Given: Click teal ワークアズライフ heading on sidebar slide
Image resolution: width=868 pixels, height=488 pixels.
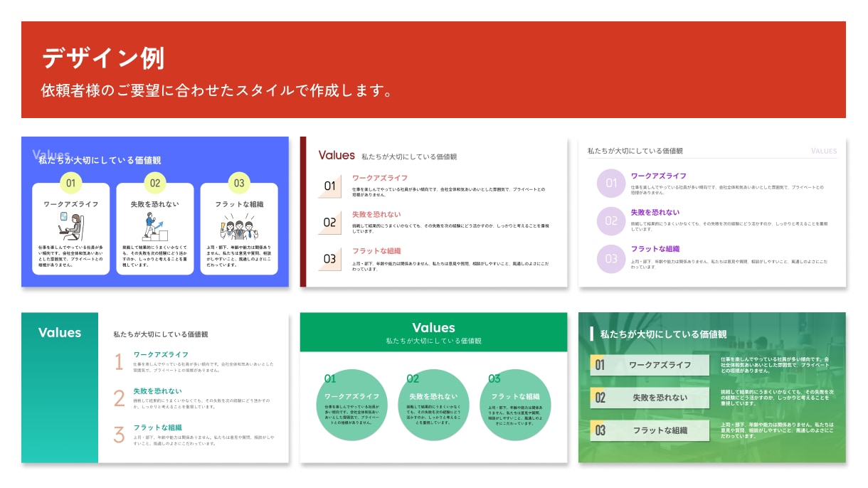Looking at the screenshot, I should pyautogui.click(x=161, y=354).
